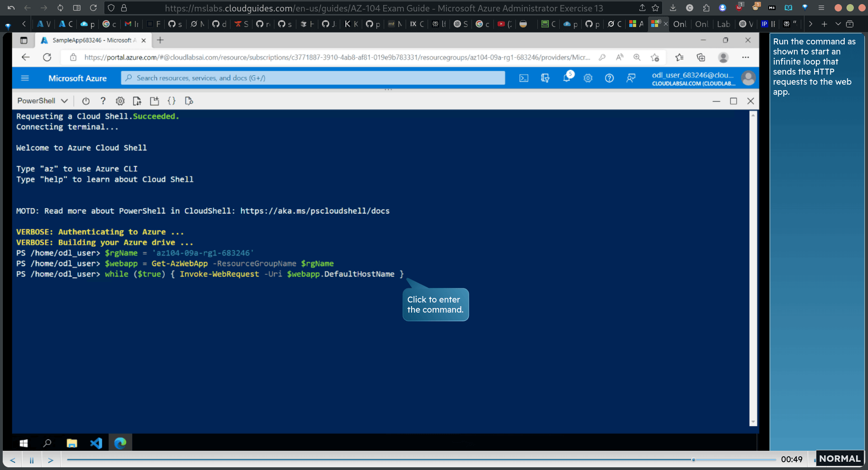Click the previous step arrow in player

click(13, 460)
